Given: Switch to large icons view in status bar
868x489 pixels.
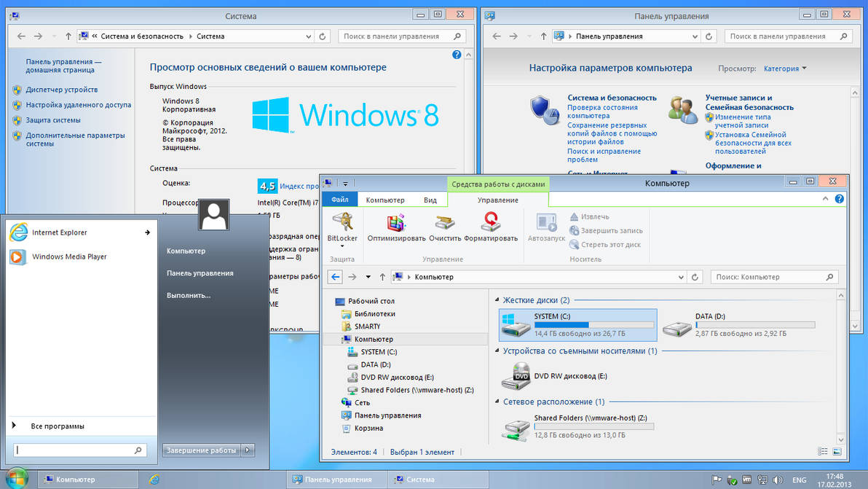Looking at the screenshot, I should click(837, 452).
